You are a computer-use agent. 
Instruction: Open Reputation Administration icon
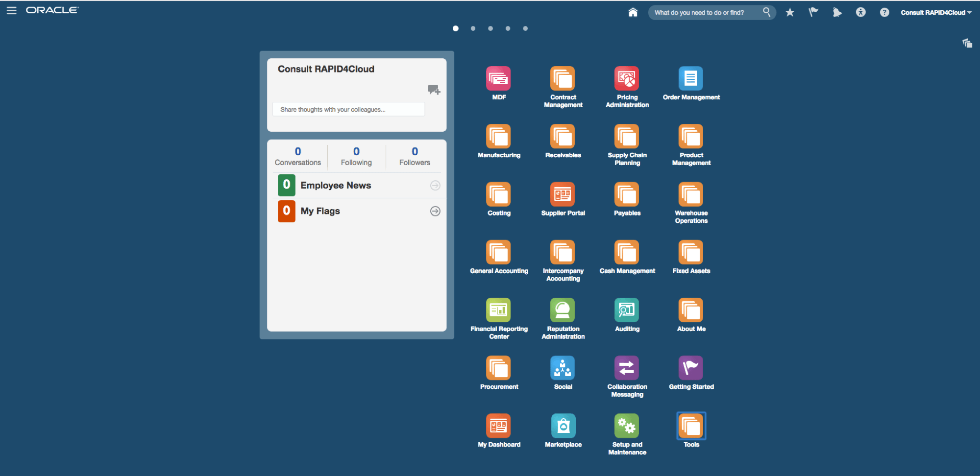563,310
